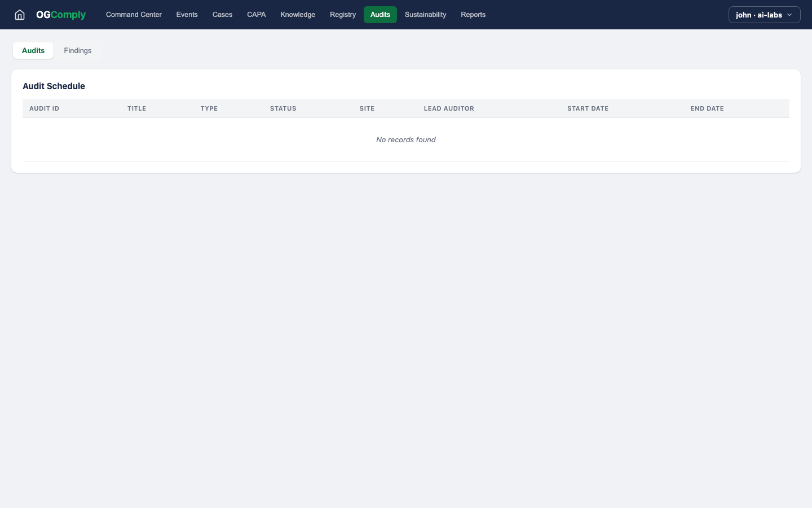The width and height of the screenshot is (812, 508).
Task: Sort by Lead Auditor column
Action: coord(449,108)
